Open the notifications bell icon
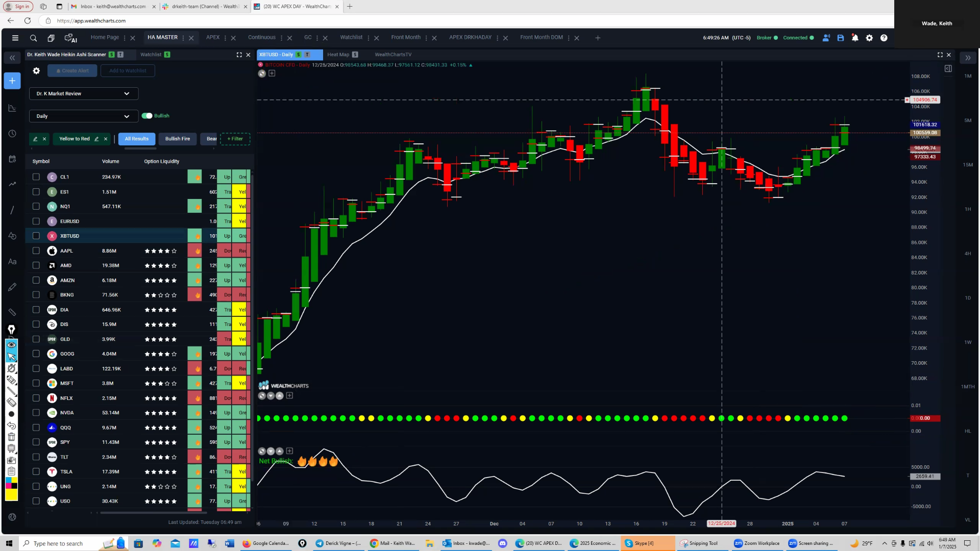The height and width of the screenshot is (551, 980). [x=855, y=38]
